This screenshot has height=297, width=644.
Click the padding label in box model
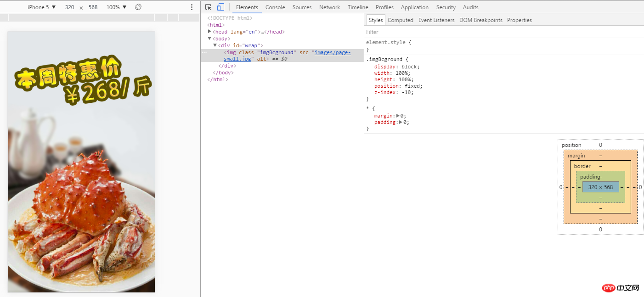(x=590, y=177)
